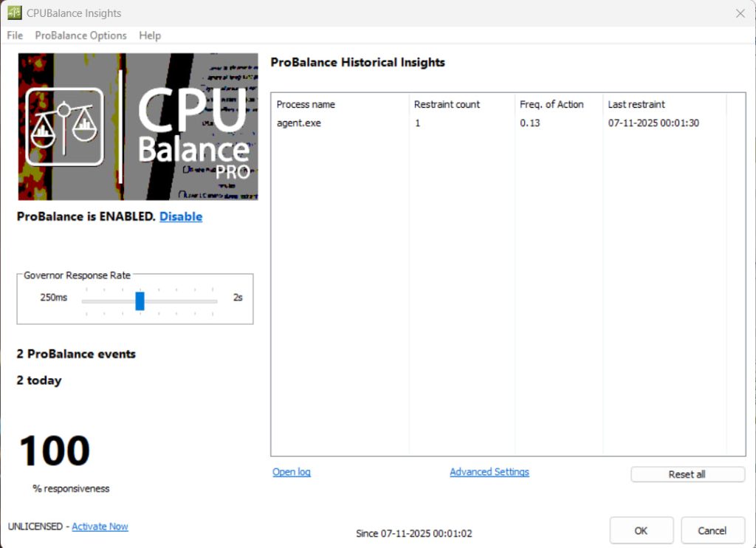Click the CPU Balance PRO banner image
756x548 pixels.
[138, 126]
